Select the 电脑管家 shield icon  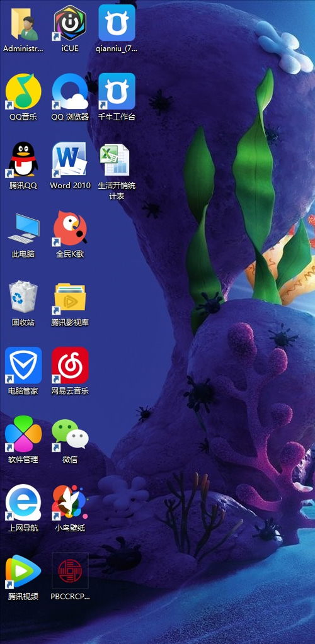(23, 365)
